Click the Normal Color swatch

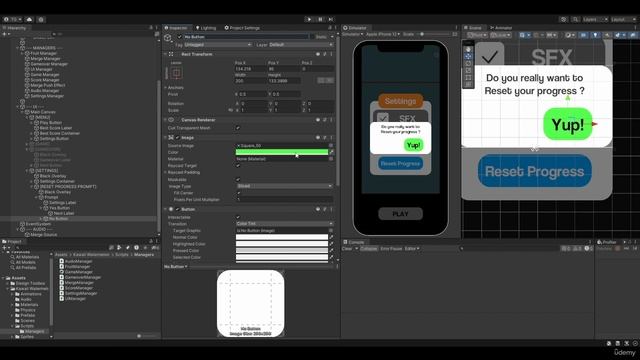click(x=282, y=237)
